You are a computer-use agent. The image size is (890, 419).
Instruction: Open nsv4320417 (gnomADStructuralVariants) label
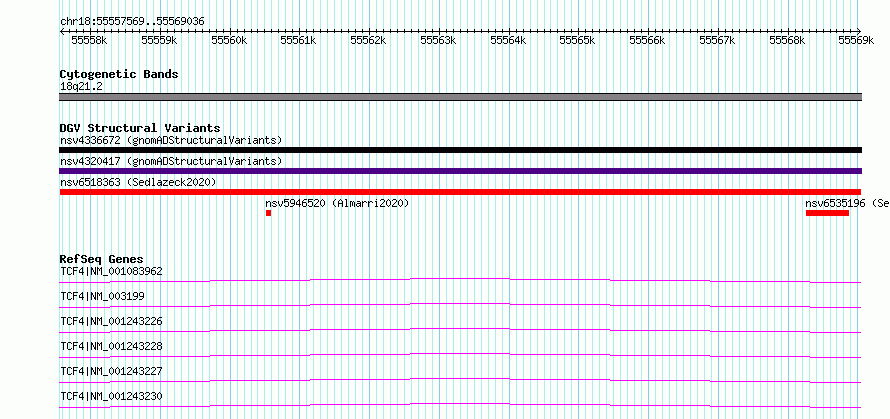click(x=171, y=161)
